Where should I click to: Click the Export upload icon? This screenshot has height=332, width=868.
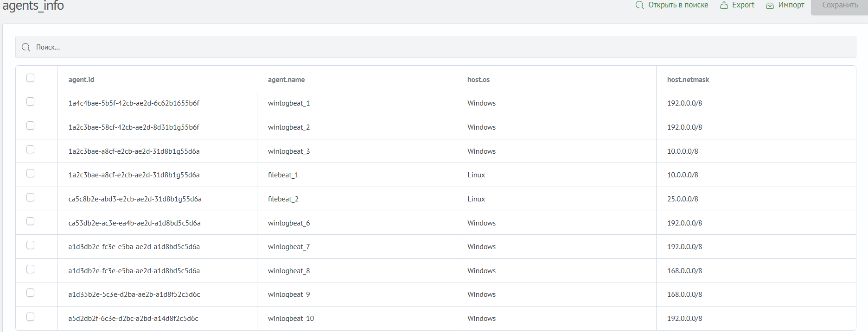point(724,5)
